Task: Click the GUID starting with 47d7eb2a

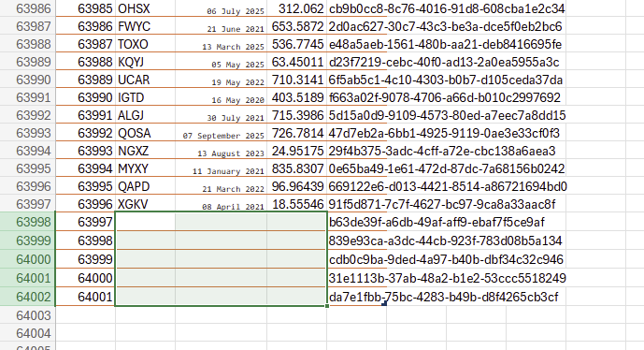Action: coord(444,133)
